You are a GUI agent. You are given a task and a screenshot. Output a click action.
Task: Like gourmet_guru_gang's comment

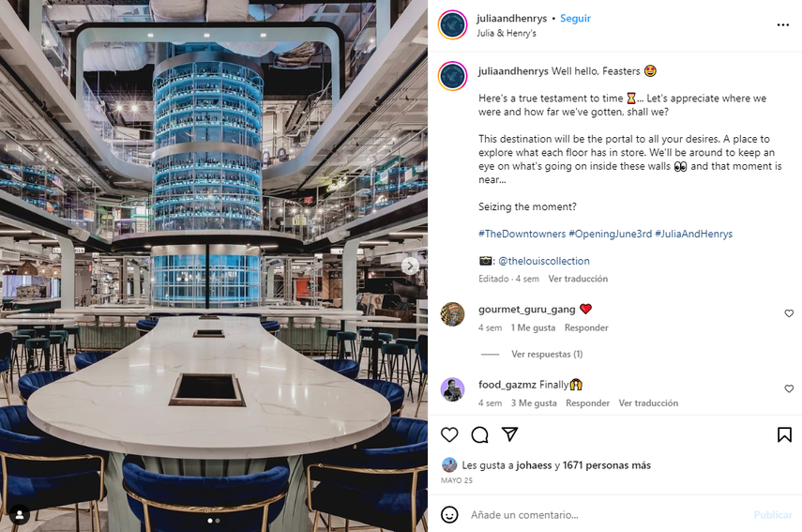click(x=789, y=313)
